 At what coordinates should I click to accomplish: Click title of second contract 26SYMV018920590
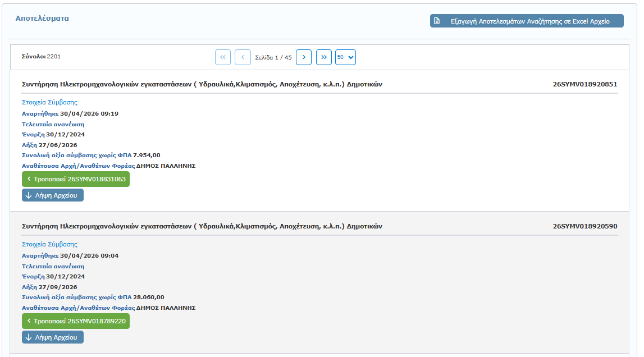(x=202, y=226)
